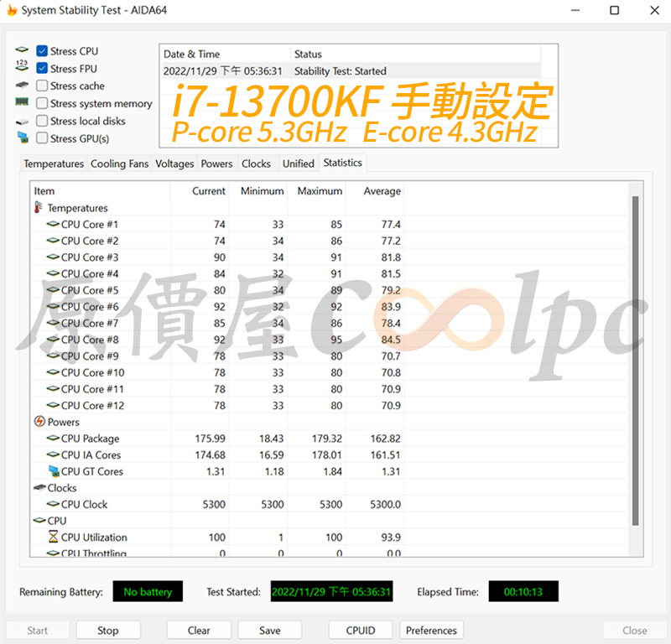Click the lightning icon next to Powers
Viewport: 671px width, 644px height.
coord(39,422)
